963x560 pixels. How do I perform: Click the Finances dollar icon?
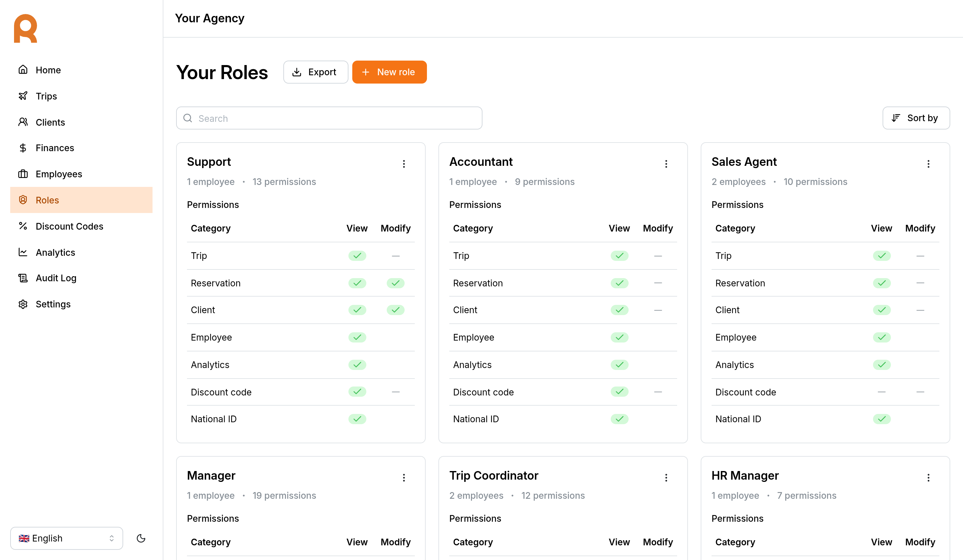coord(23,148)
